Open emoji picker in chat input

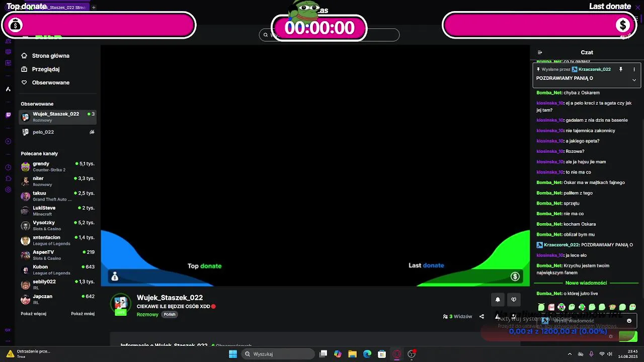click(x=629, y=321)
